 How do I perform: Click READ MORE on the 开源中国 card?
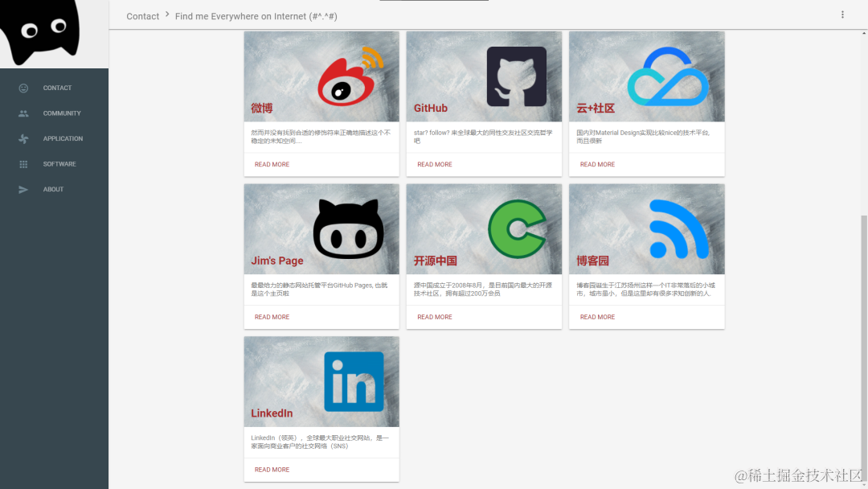pos(435,318)
